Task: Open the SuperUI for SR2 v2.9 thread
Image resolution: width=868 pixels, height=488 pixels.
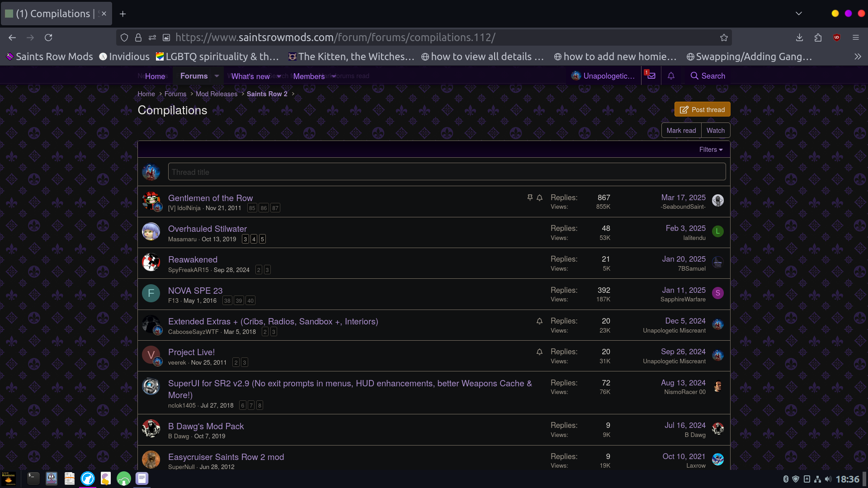Action: 350,389
